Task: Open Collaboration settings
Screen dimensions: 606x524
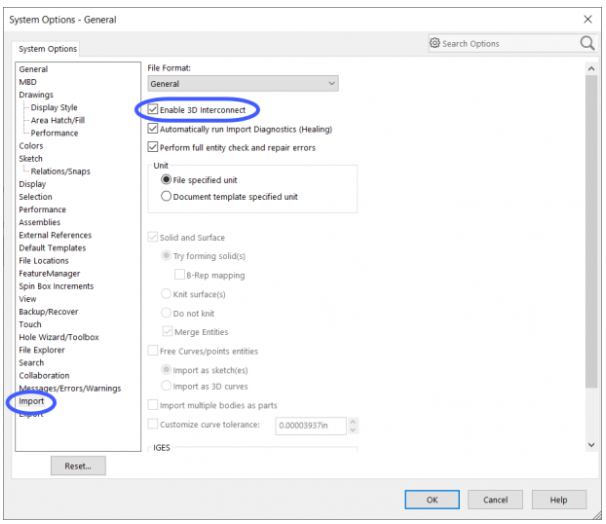Action: point(44,375)
